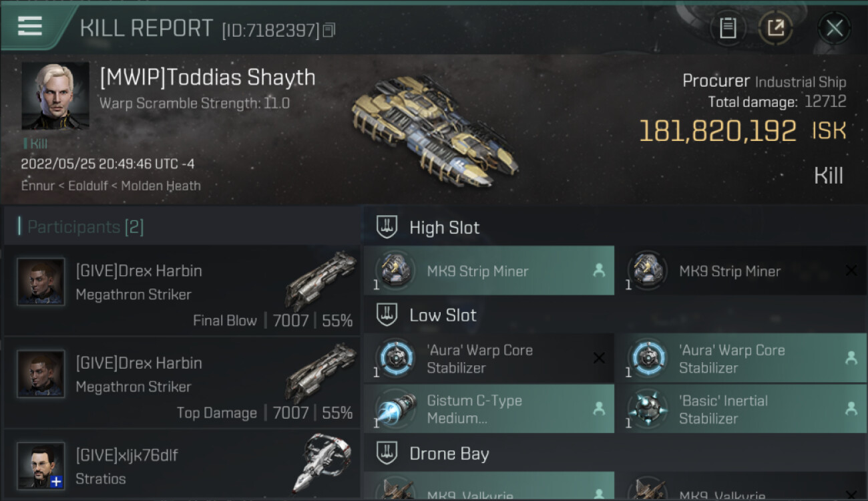The image size is (868, 501).
Task: Copy the kill report ID
Action: 329,31
